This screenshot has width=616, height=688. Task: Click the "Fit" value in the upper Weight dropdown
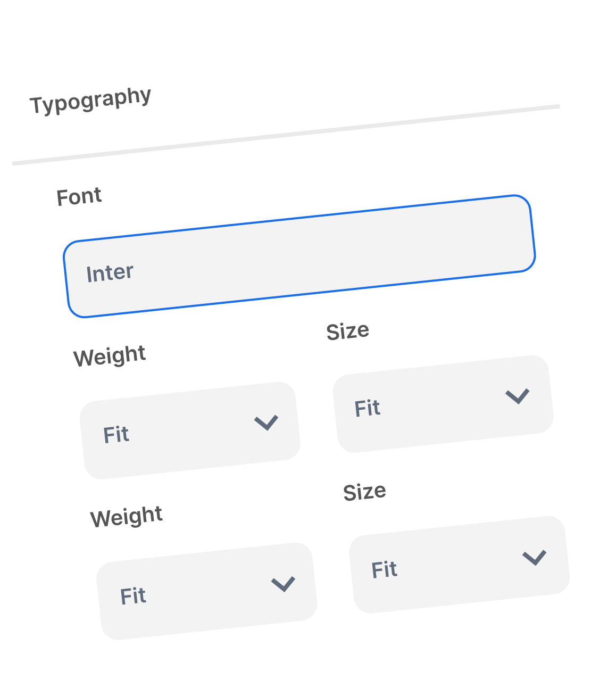(x=116, y=435)
